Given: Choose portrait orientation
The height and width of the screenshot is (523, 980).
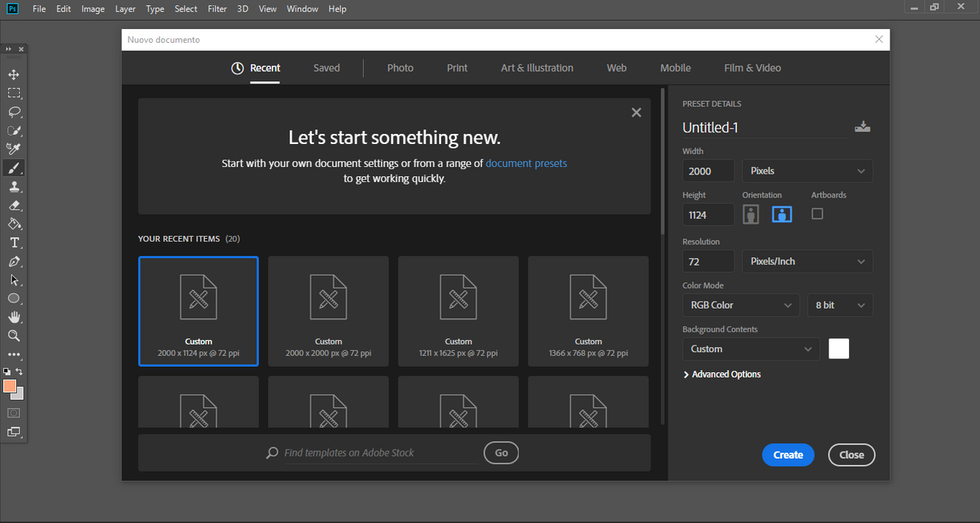Looking at the screenshot, I should click(x=751, y=214).
